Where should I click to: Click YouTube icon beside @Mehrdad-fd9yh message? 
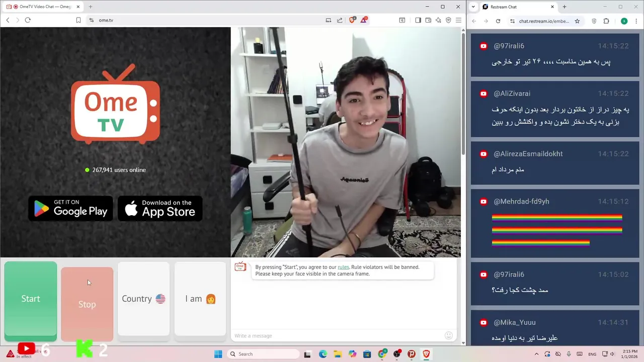point(484,202)
